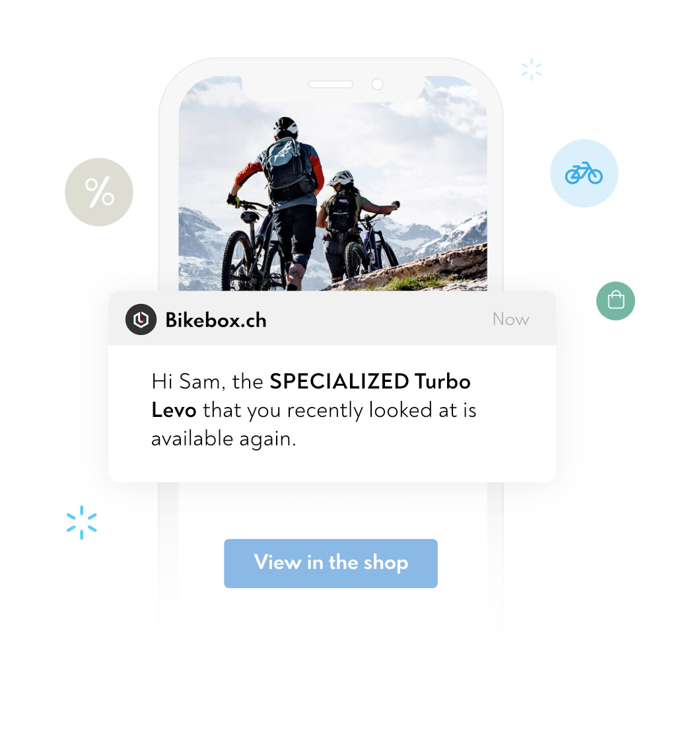Click the light blue circle behind the bicycle

(x=584, y=173)
